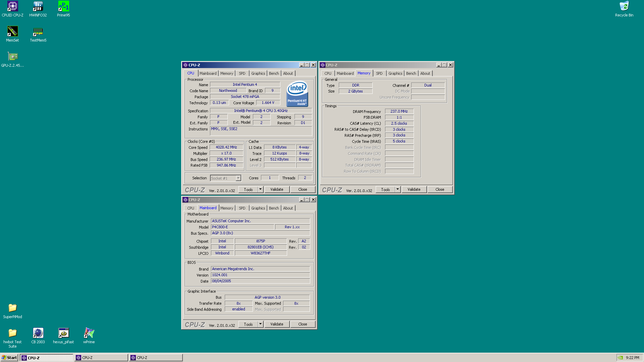Click the CAS# Latency value 2.5 clocks

[x=399, y=123]
